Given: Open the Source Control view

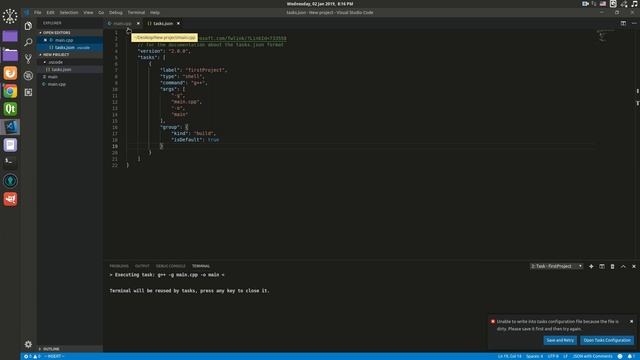Looking at the screenshot, I should point(28,59).
